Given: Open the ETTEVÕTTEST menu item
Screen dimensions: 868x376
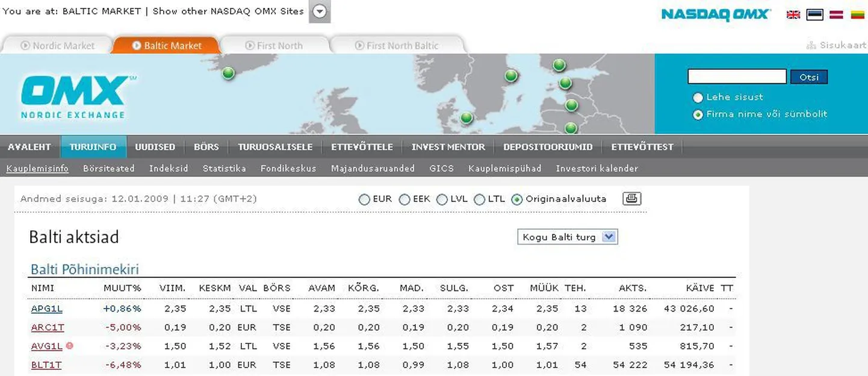Looking at the screenshot, I should click(x=642, y=147).
